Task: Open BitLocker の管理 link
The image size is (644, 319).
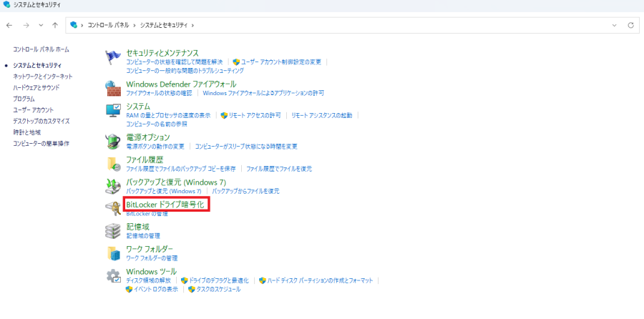Action: [x=147, y=213]
